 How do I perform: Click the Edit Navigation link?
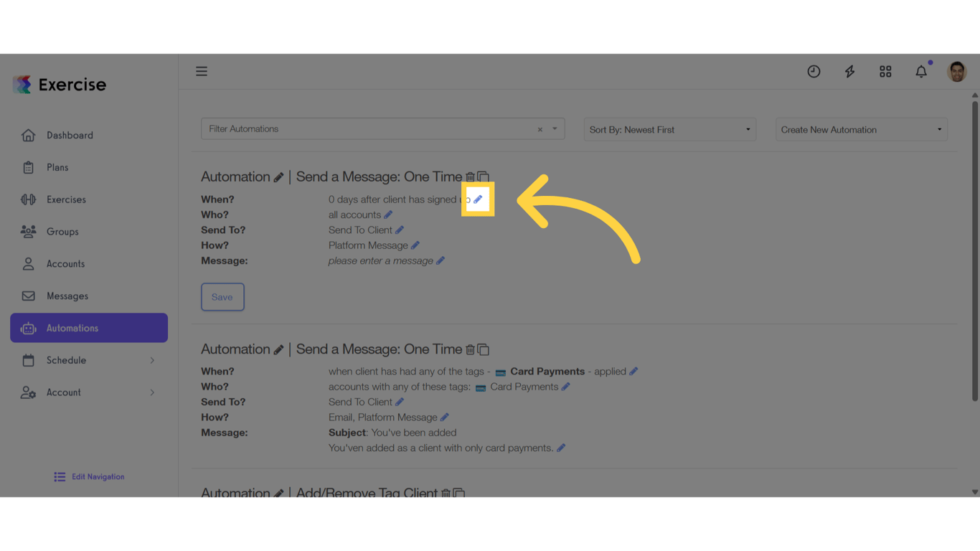pyautogui.click(x=88, y=476)
